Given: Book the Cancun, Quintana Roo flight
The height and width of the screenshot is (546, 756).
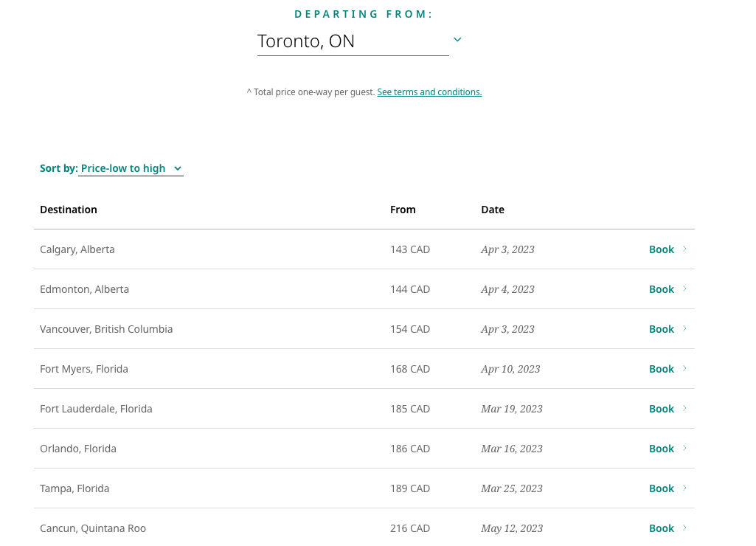Looking at the screenshot, I should click(661, 528).
